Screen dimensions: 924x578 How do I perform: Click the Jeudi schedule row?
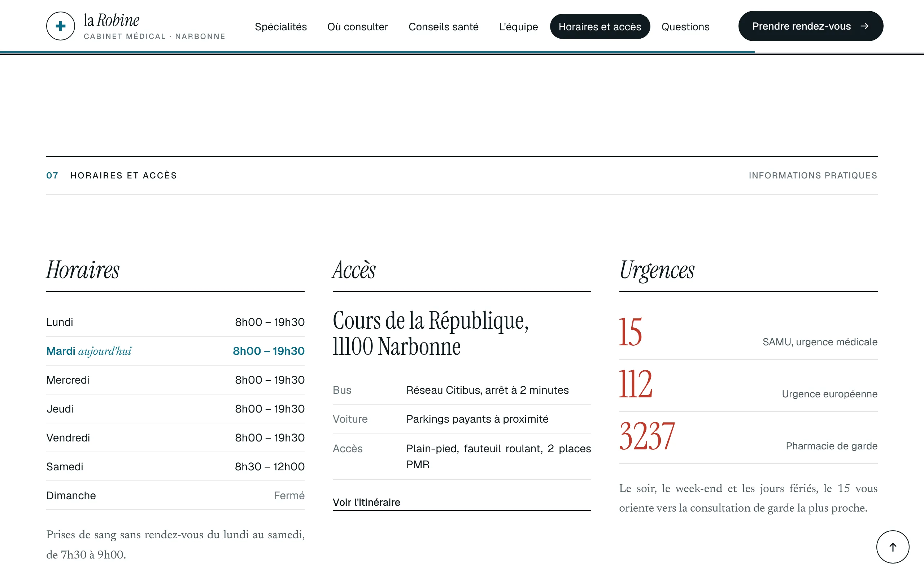(x=175, y=409)
